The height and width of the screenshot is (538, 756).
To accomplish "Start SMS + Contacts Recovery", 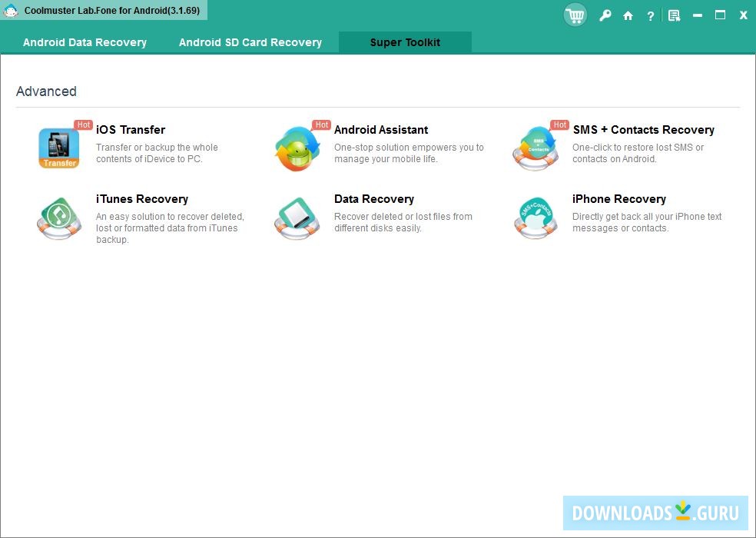I will (642, 129).
